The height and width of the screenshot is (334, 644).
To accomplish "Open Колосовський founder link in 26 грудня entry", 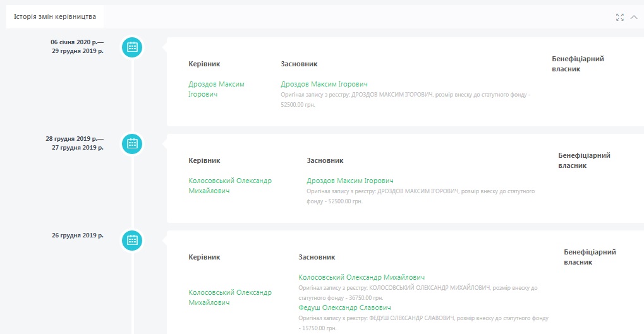I will tap(361, 277).
